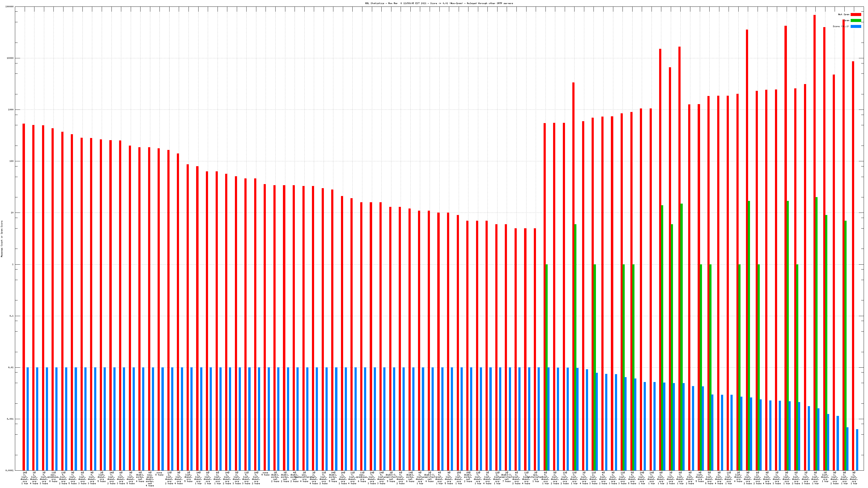
Task: Click the 'none 9 hops' x-axis label
Action: pyautogui.click(x=266, y=474)
